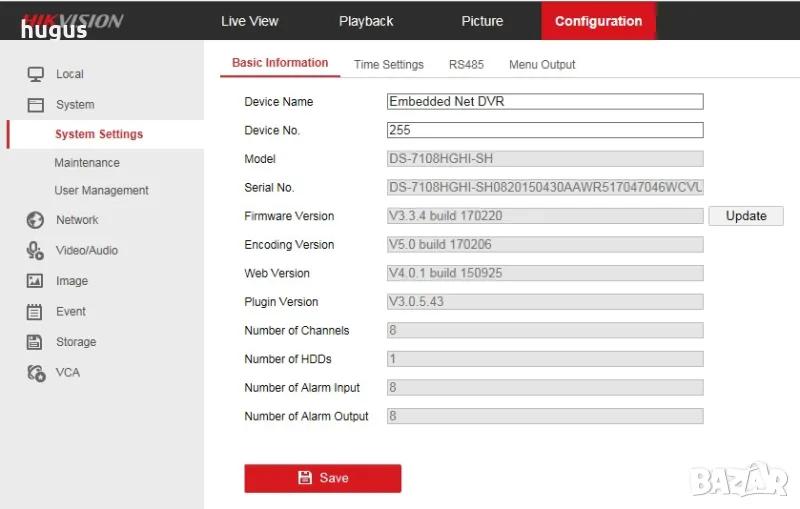Click the Local monitor icon in sidebar
The width and height of the screenshot is (800, 509).
coord(36,74)
